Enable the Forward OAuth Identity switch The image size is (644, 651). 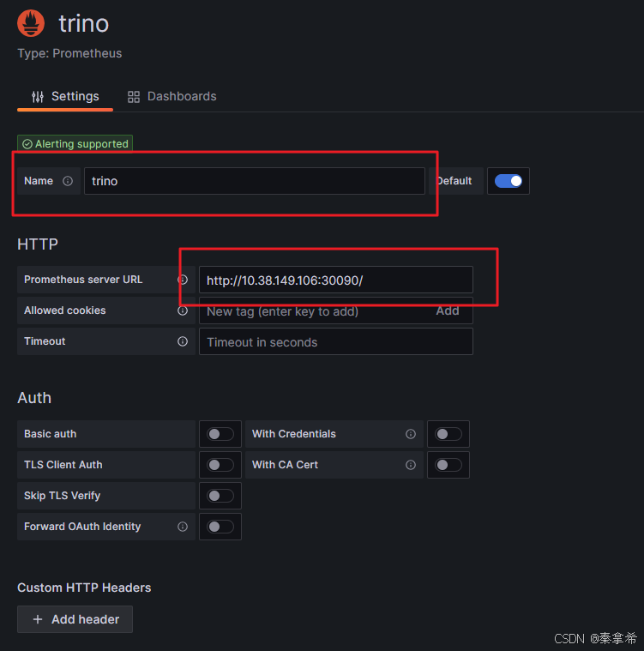220,527
